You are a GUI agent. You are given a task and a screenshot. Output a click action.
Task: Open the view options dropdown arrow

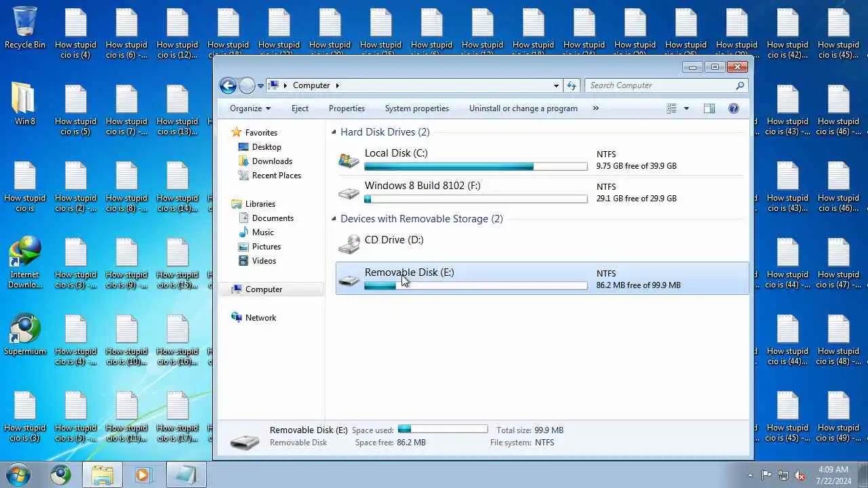686,108
